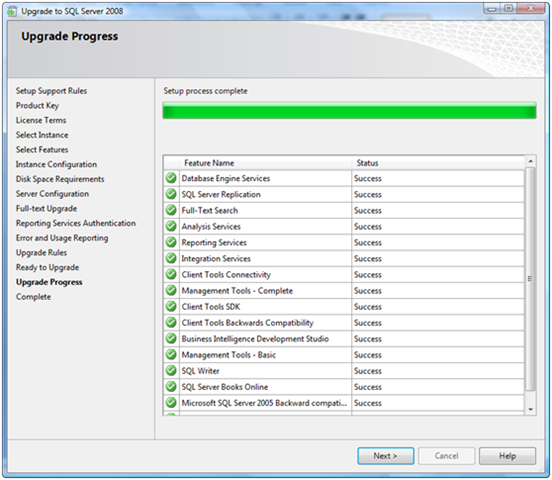Select the Business Intelligence Development Studio row
The image size is (552, 480).
[344, 339]
